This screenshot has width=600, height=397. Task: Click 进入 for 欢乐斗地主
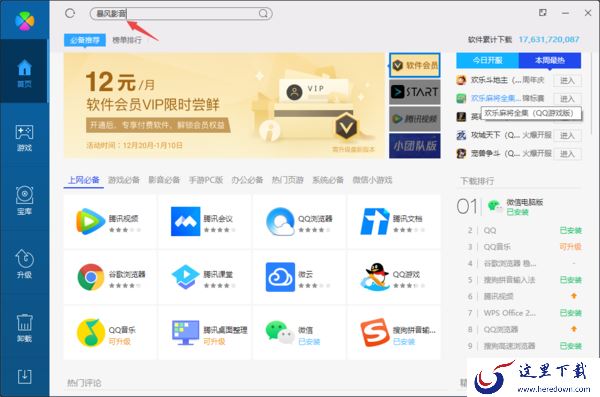pyautogui.click(x=567, y=80)
